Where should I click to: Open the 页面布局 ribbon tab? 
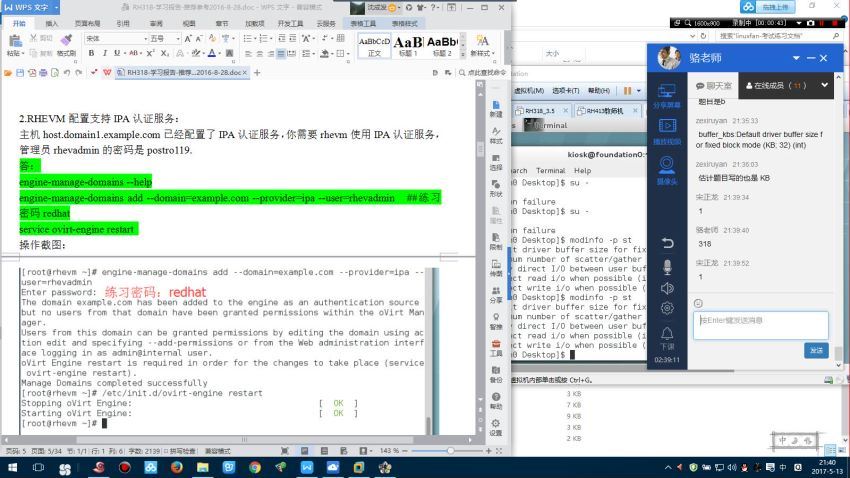point(87,23)
